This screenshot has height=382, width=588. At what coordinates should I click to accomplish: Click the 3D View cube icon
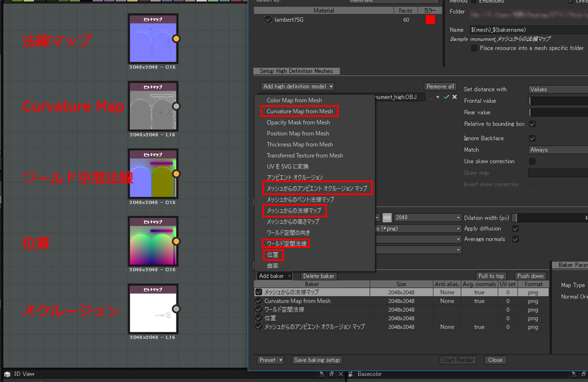coord(6,374)
